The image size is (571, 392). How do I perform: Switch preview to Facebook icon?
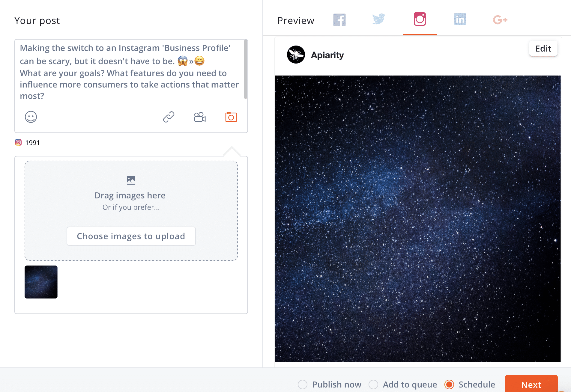tap(339, 20)
